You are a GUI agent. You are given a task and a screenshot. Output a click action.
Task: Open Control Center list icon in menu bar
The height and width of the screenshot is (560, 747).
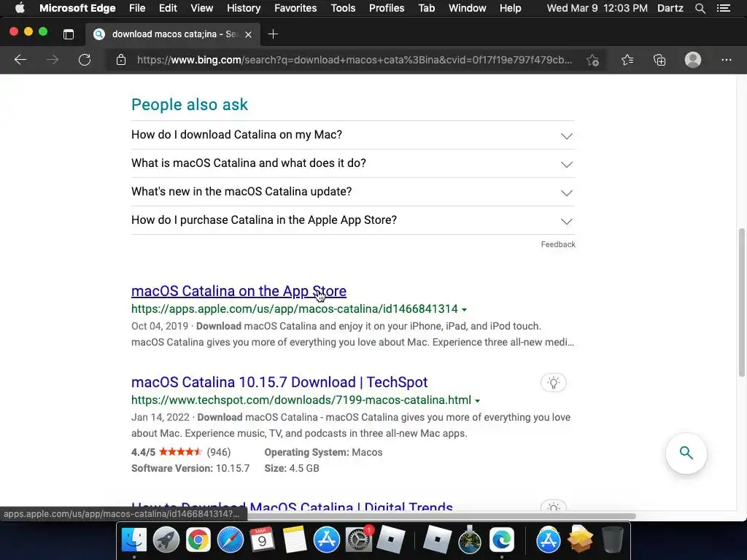pos(723,8)
